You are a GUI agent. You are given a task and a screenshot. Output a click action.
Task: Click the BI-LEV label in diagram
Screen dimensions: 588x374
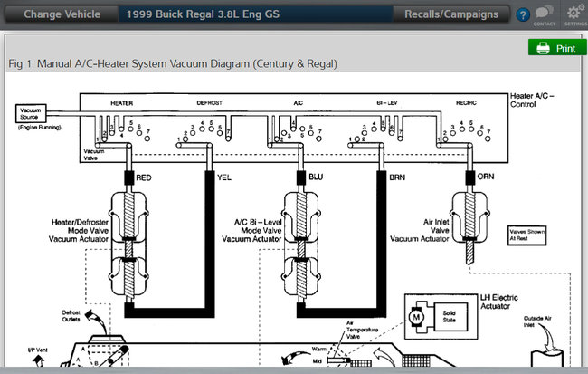pos(387,103)
